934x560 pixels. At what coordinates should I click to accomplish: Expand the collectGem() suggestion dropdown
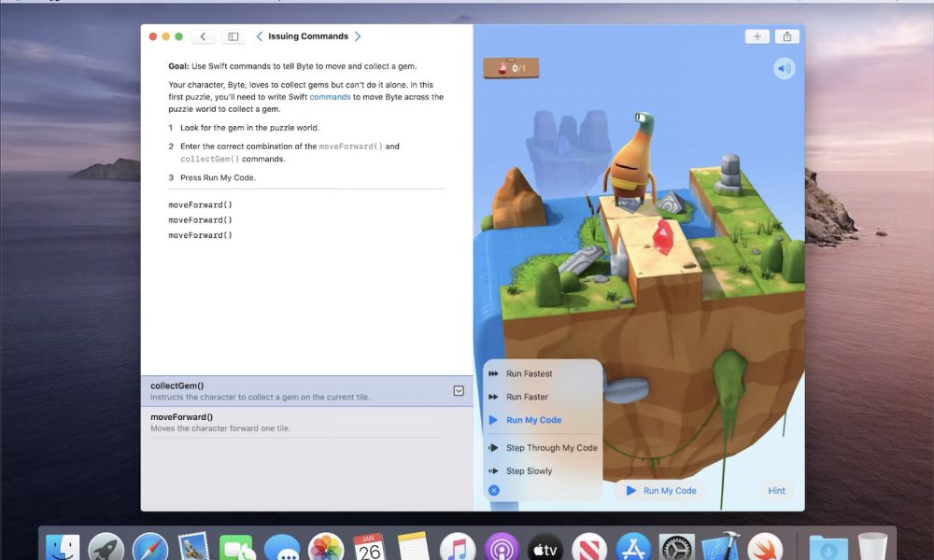coord(459,391)
